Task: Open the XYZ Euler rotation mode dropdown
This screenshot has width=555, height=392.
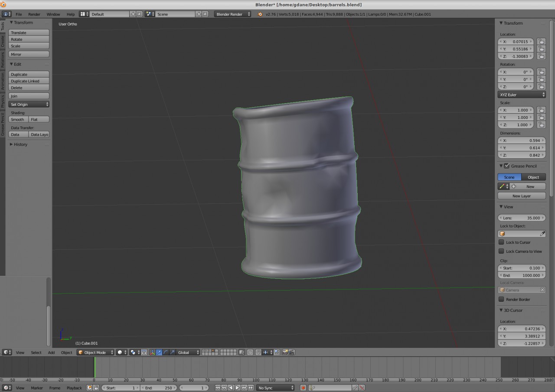Action: click(522, 95)
